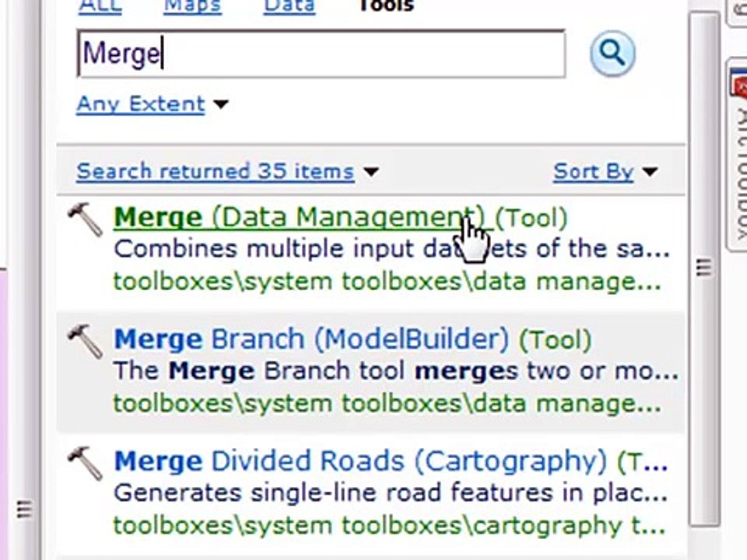747x560 pixels.
Task: Click the Any Extent link
Action: click(x=141, y=103)
